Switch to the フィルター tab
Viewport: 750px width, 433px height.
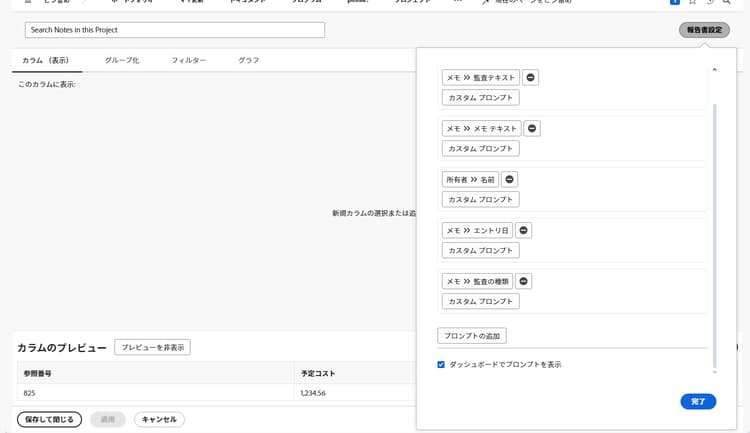click(189, 60)
